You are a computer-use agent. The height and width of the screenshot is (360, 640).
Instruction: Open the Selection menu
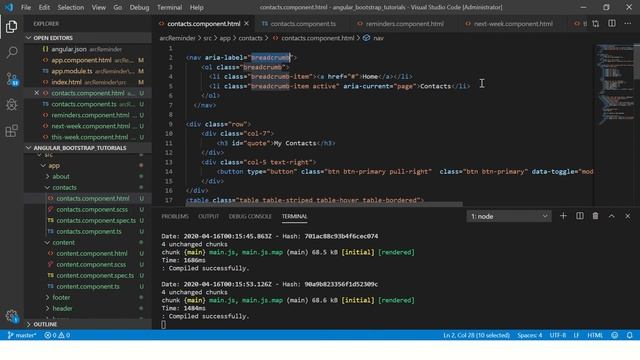click(71, 7)
